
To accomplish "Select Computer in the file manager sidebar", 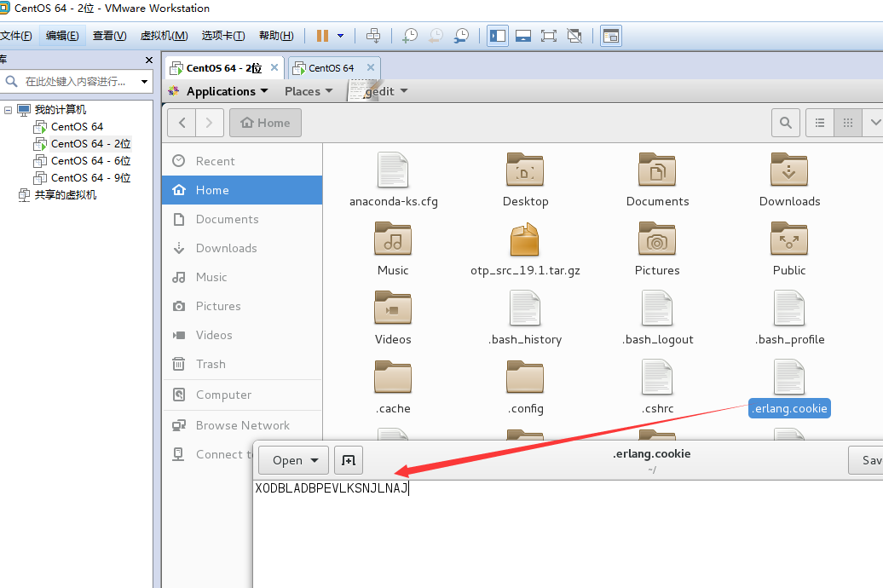I will 242,395.
